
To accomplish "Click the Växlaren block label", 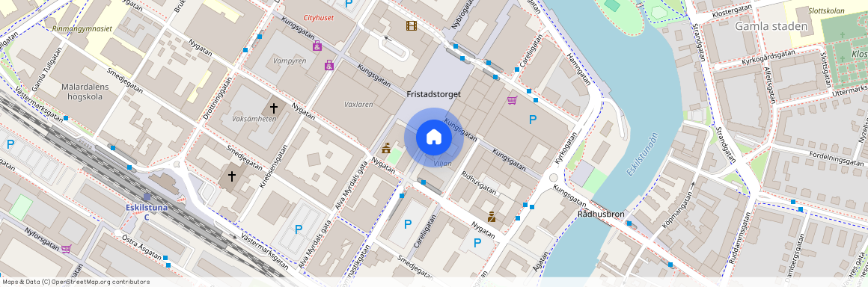I will tap(358, 104).
